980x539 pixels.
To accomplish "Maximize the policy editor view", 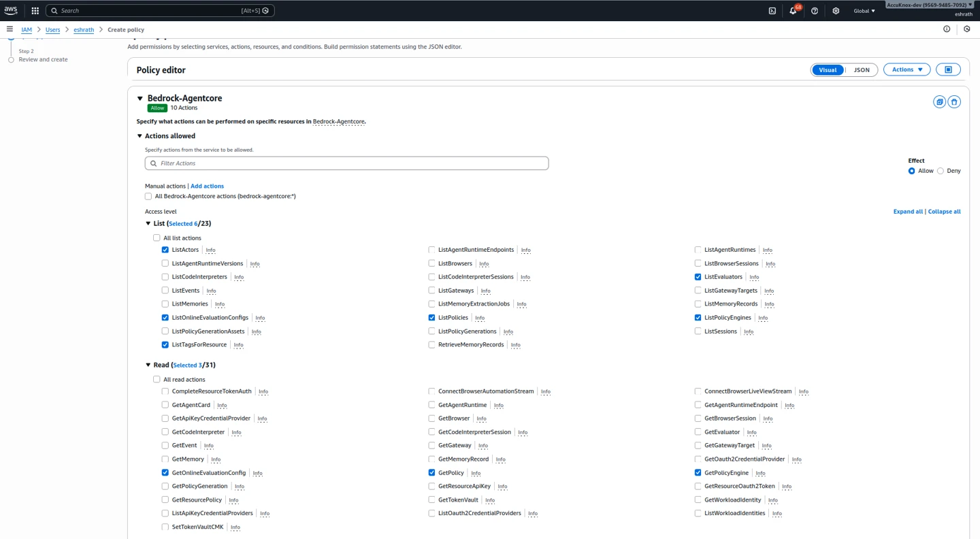I will [948, 69].
